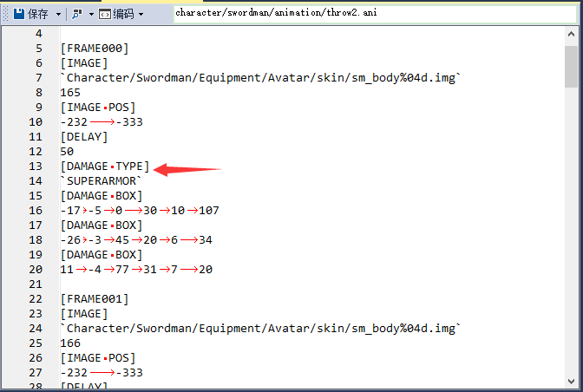Click the sm_body image path on line 7

(260, 77)
